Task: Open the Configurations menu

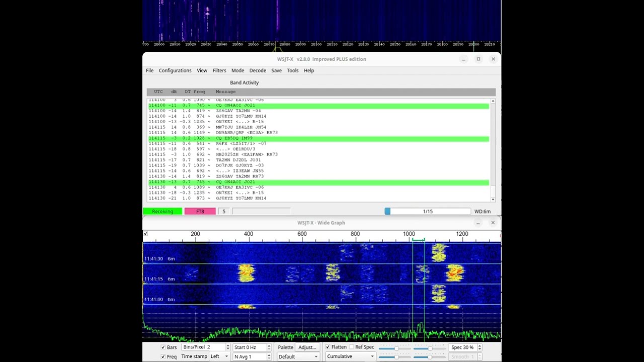Action: pos(175,70)
